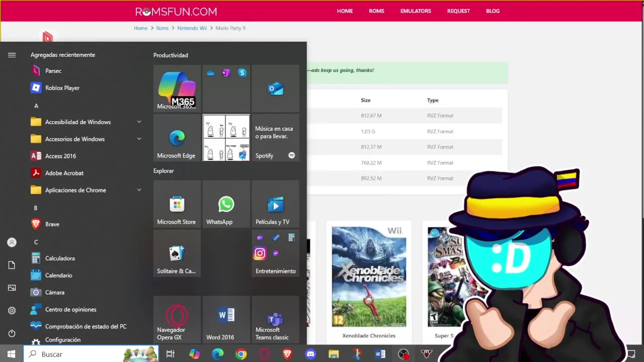Image resolution: width=644 pixels, height=362 pixels.
Task: Expand the Start menu hamburger navigation
Action: tap(12, 55)
